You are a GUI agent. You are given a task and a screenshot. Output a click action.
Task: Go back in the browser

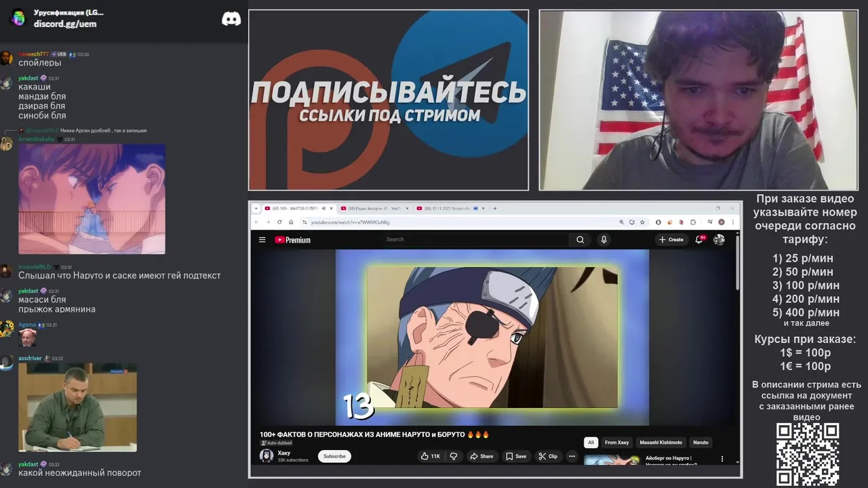(257, 222)
